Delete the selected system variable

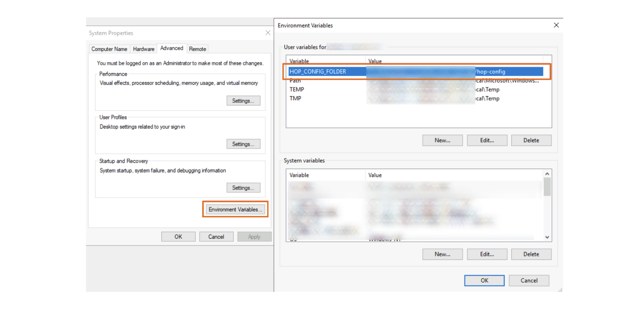click(x=531, y=254)
